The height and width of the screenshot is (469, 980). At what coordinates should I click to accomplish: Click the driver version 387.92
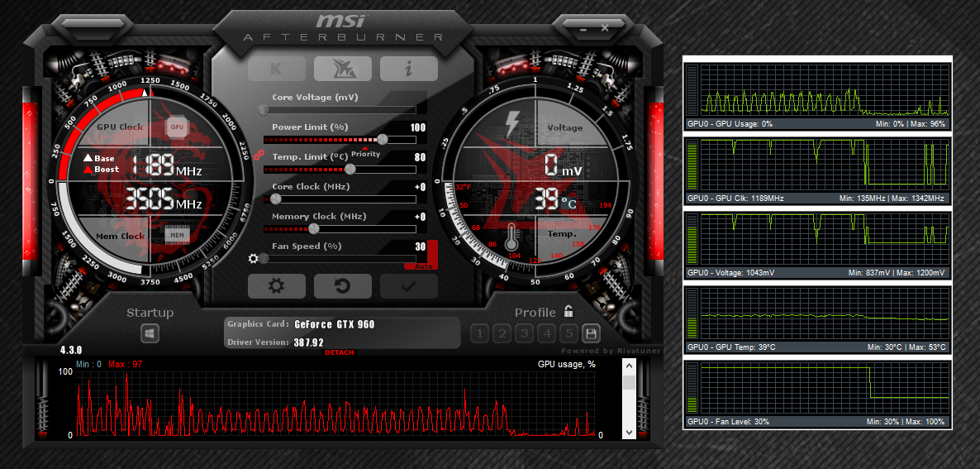tap(309, 342)
